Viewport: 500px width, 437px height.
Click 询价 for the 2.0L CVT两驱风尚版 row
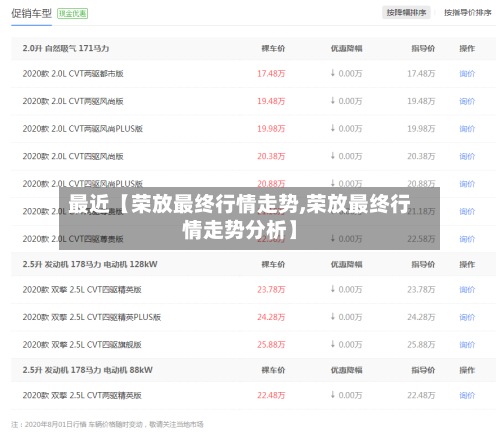pos(467,101)
